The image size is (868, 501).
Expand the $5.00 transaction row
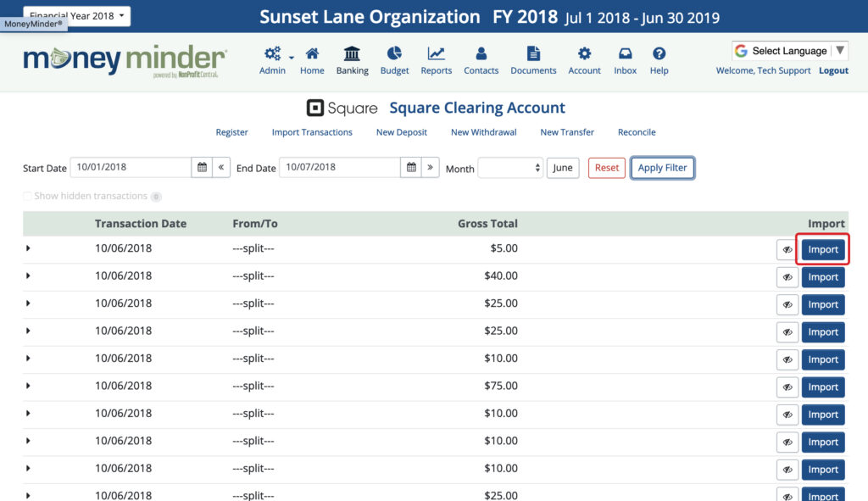[28, 248]
